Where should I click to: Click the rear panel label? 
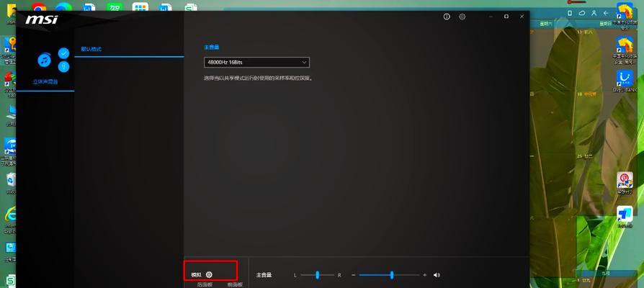[x=205, y=284]
